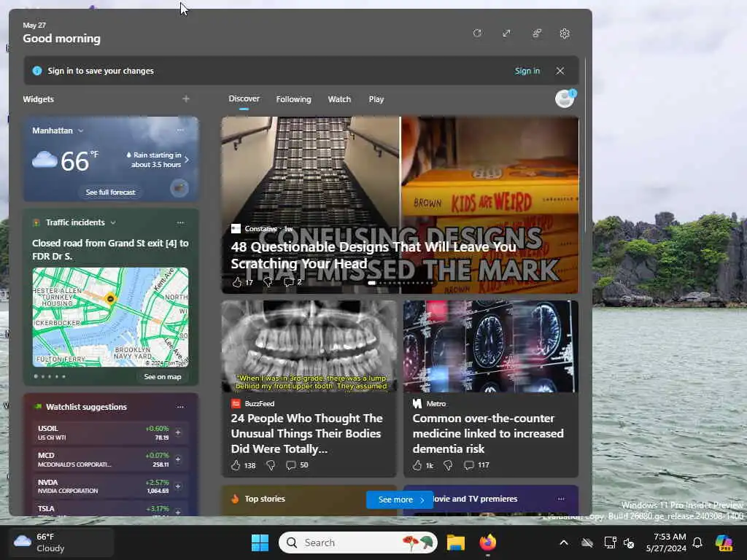747x560 pixels.
Task: Close the sign-in notification banner
Action: [560, 71]
